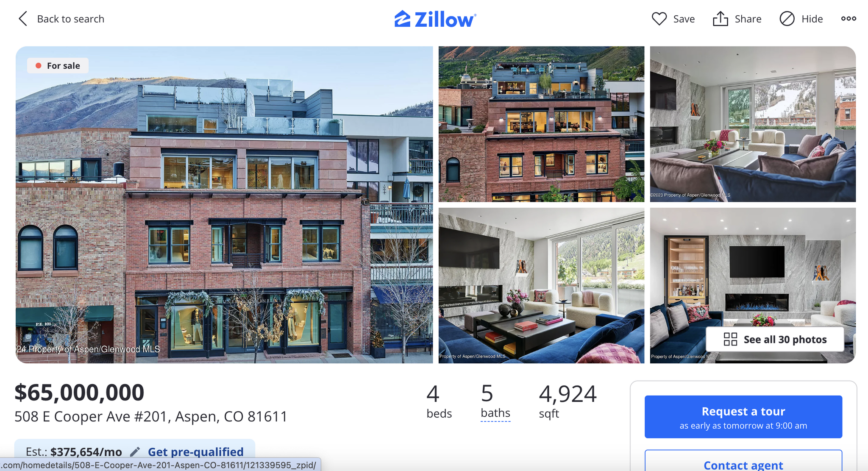Click the Save heart icon

pos(660,19)
